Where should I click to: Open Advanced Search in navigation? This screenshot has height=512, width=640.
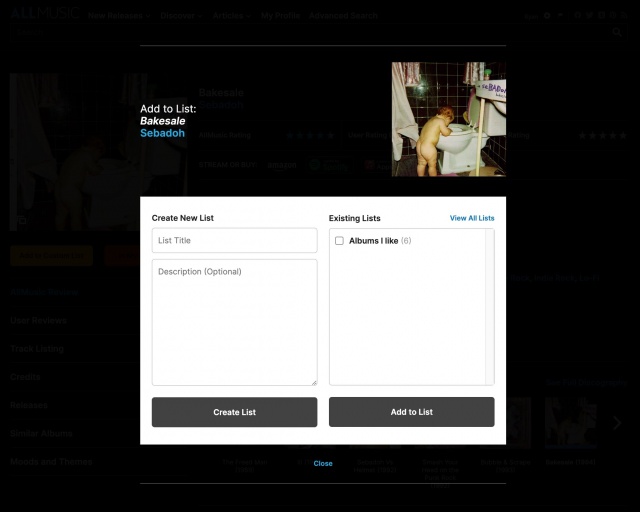tap(343, 16)
